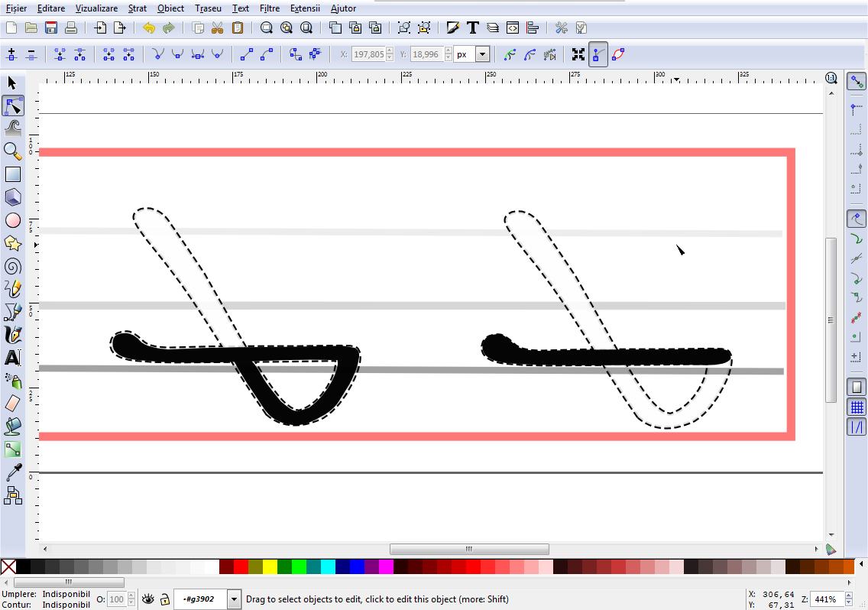Viewport: 868px width, 610px height.
Task: Open the Filtre menu
Action: point(269,8)
